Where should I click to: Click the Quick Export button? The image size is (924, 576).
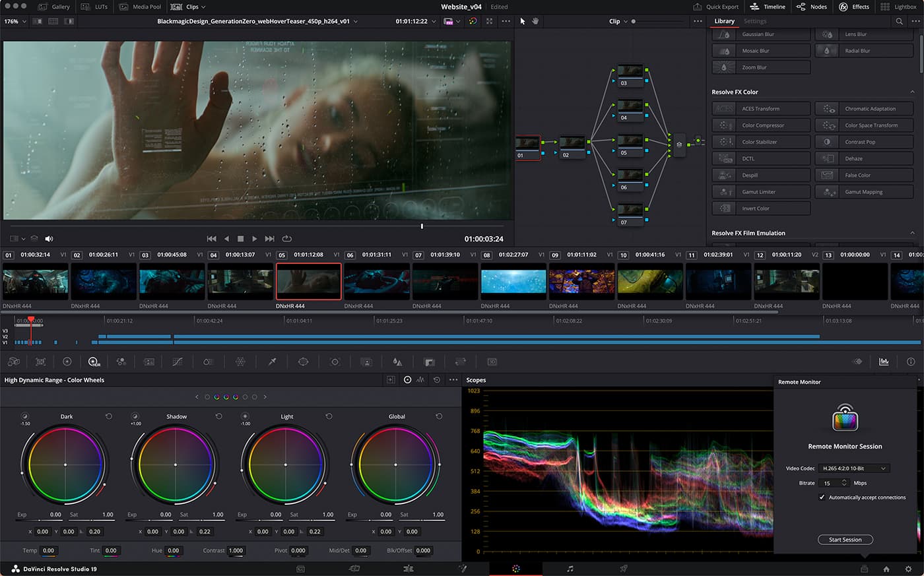tap(716, 7)
